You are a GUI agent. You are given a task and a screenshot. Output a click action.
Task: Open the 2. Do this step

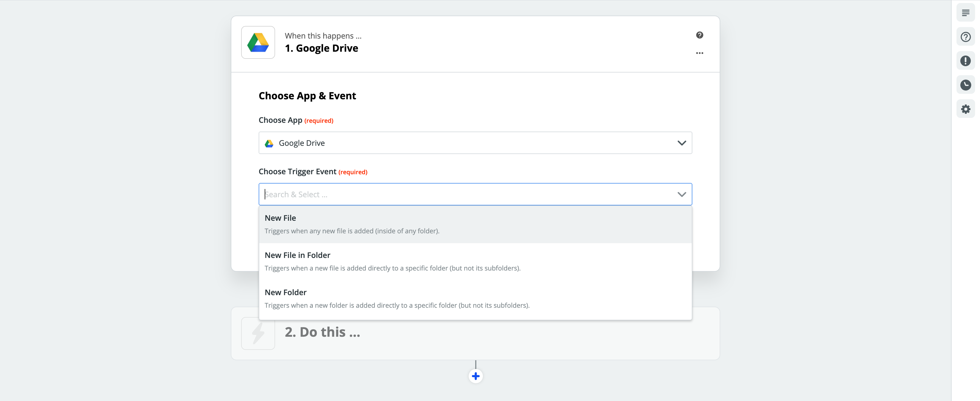coord(475,333)
